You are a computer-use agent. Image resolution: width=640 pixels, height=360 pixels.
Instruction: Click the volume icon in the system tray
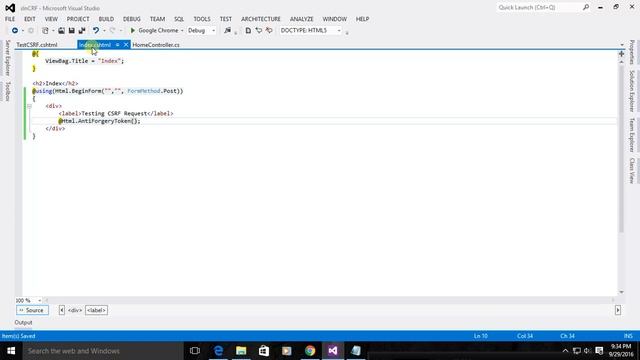click(x=587, y=351)
